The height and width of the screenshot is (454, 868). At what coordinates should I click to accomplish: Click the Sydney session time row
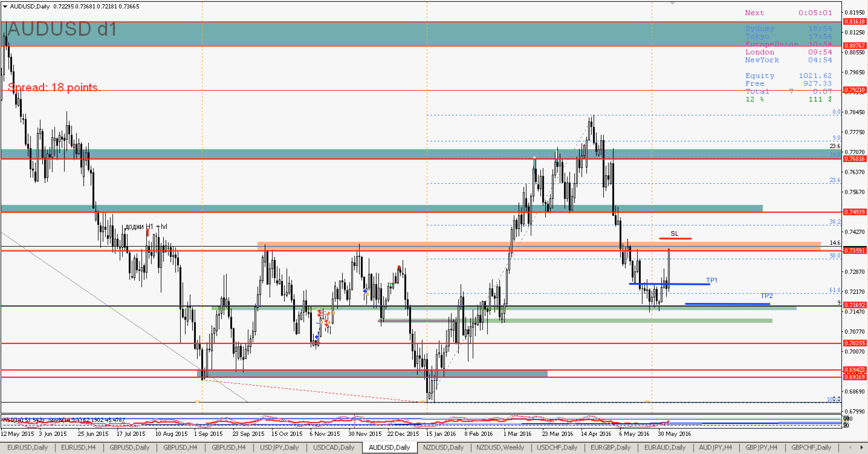click(x=788, y=28)
